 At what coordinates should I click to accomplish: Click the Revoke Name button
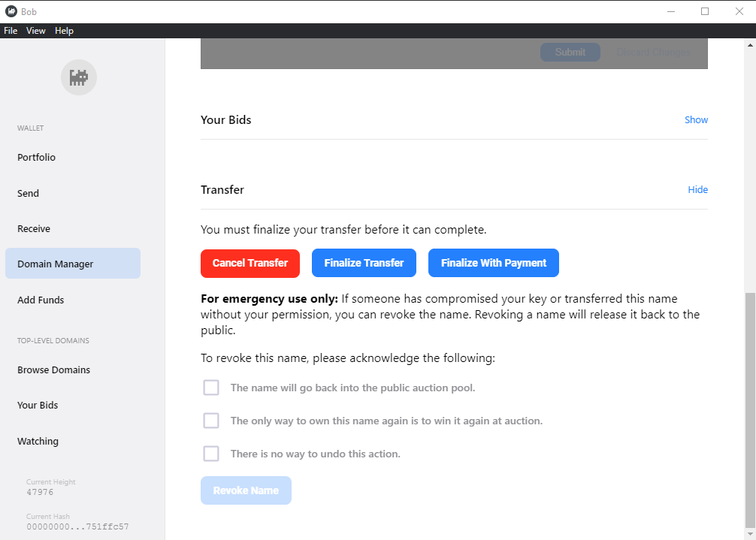point(246,490)
